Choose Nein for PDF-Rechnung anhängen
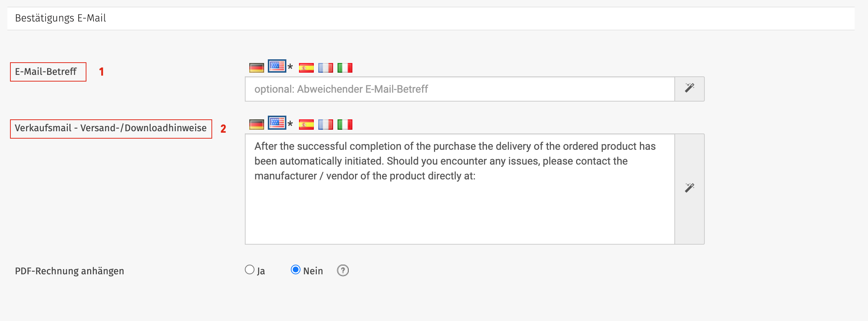Screen dimensions: 868x321 click(296, 270)
